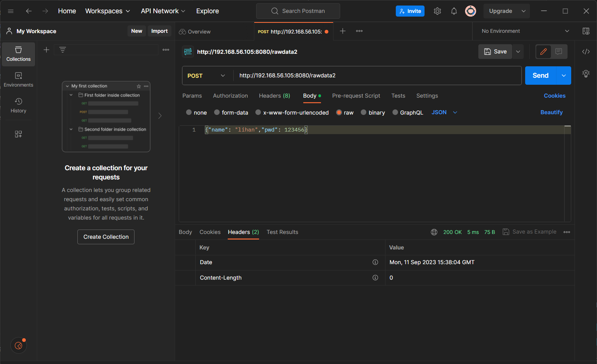The height and width of the screenshot is (364, 597).
Task: Open the configure workspace sidebar icon
Action: coord(18,134)
